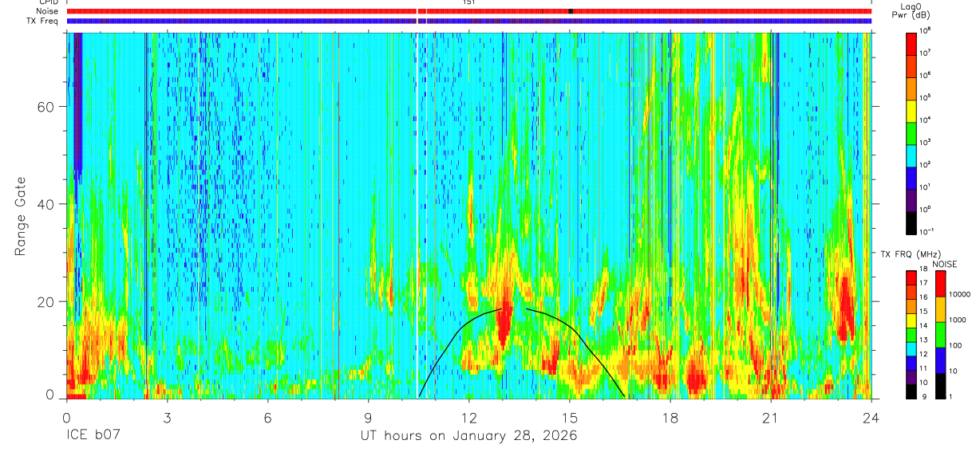Click the '10000' label on NOISE scale

point(959,295)
